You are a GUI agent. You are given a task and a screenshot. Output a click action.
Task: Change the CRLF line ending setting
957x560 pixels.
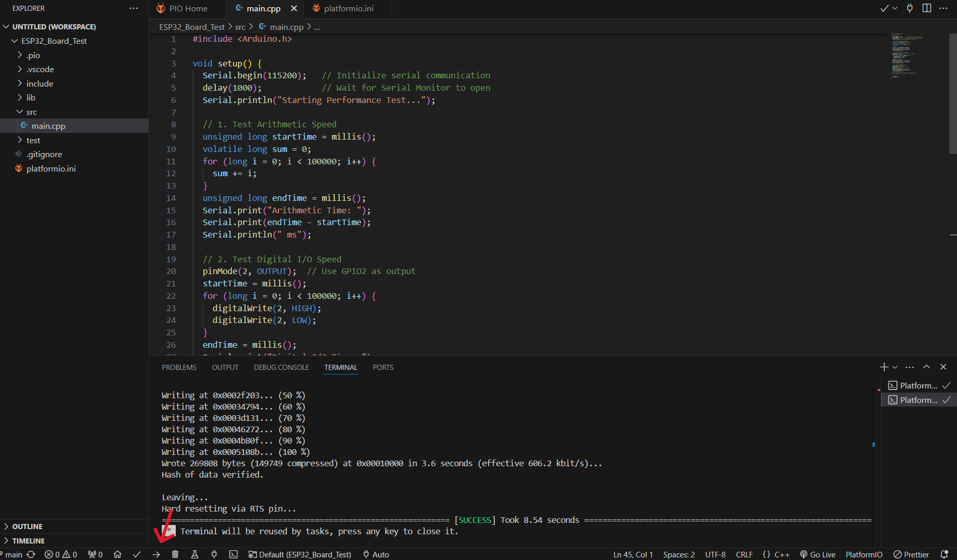click(744, 554)
